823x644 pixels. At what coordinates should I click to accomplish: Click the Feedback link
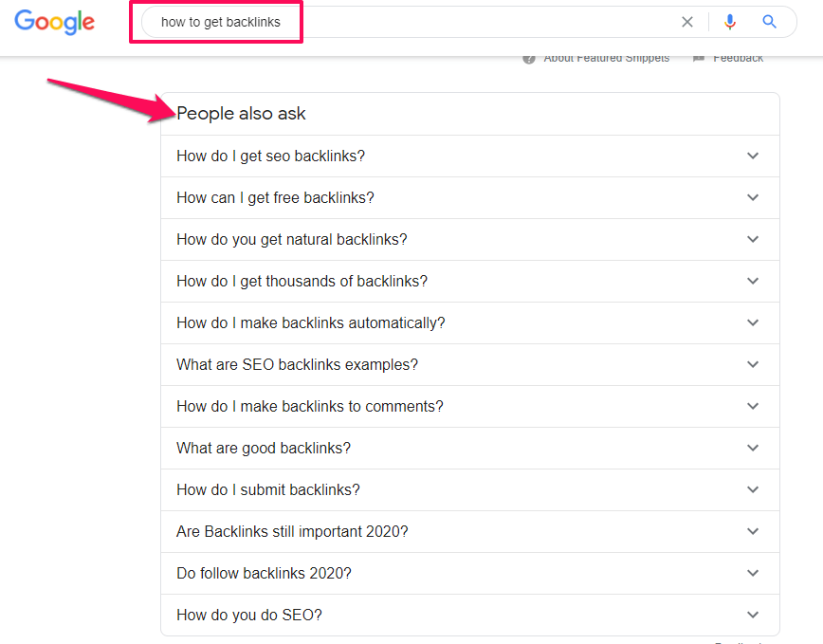738,59
